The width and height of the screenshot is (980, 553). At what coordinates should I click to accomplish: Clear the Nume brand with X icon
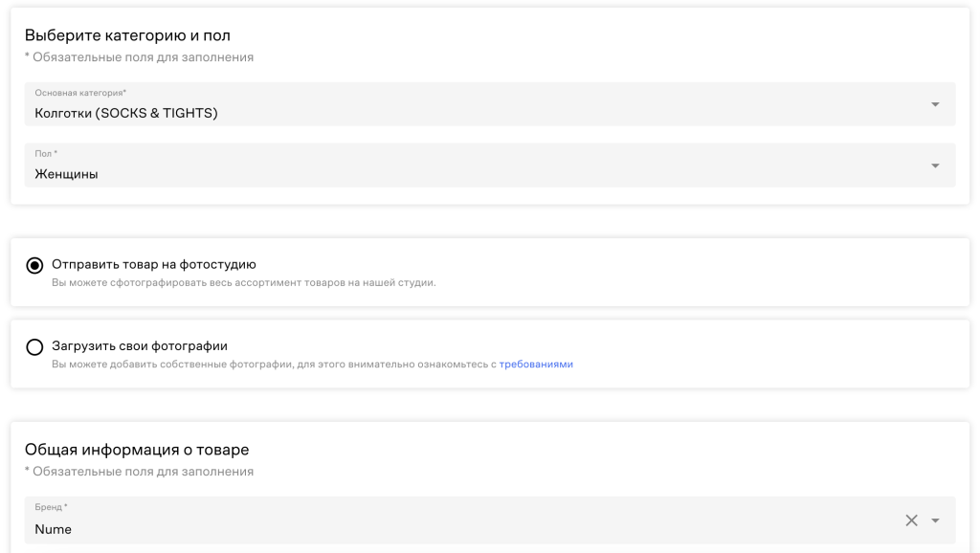point(911,520)
